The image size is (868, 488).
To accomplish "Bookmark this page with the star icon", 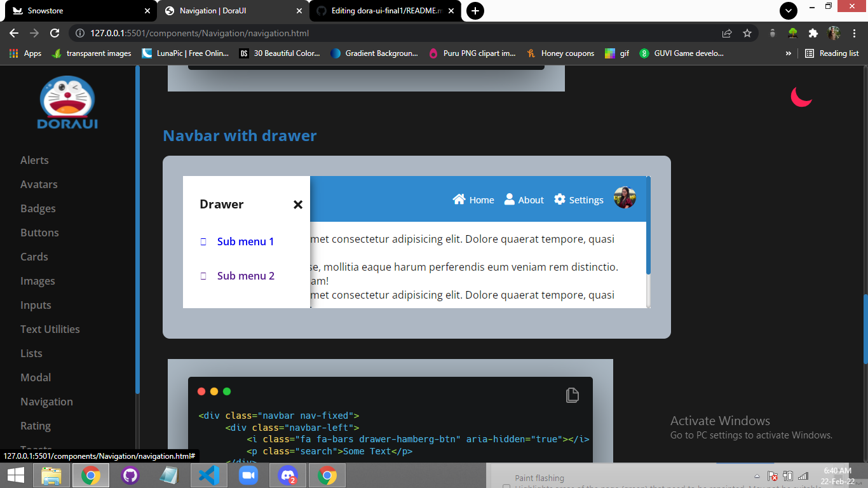I will pos(747,33).
